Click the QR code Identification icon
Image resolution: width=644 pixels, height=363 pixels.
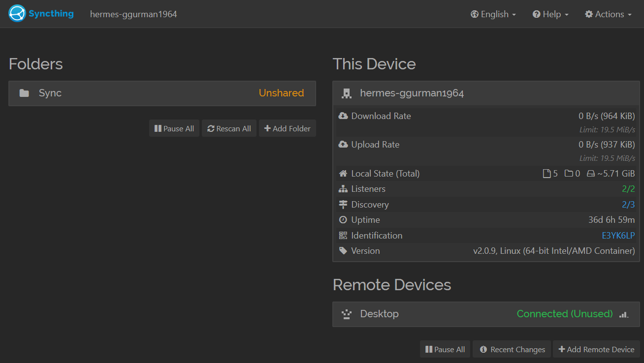[343, 236]
